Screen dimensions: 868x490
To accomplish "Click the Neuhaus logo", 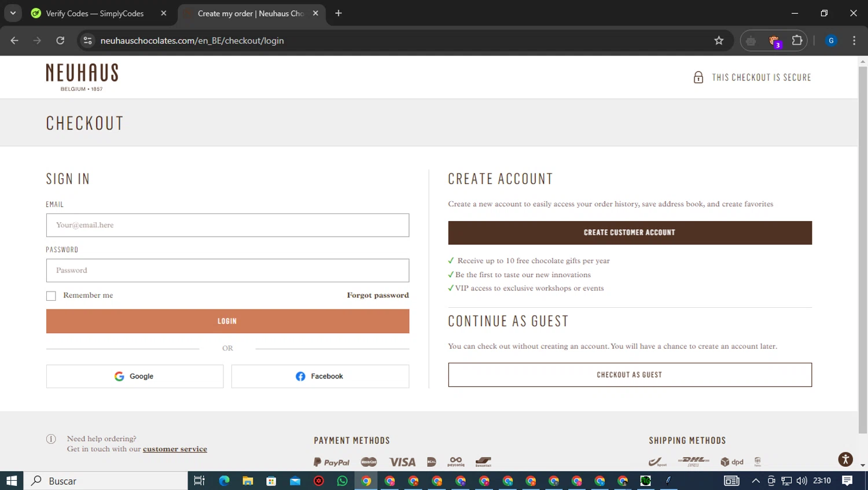I will tap(82, 77).
